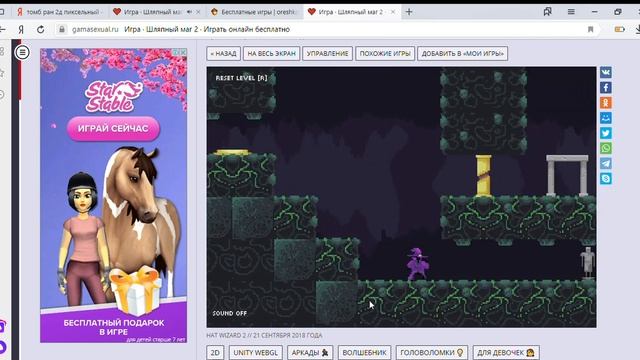Image resolution: width=640 pixels, height=360 pixels.
Task: Open ПОХОЖИЕ ИГРЫ similar games
Action: (x=385, y=53)
